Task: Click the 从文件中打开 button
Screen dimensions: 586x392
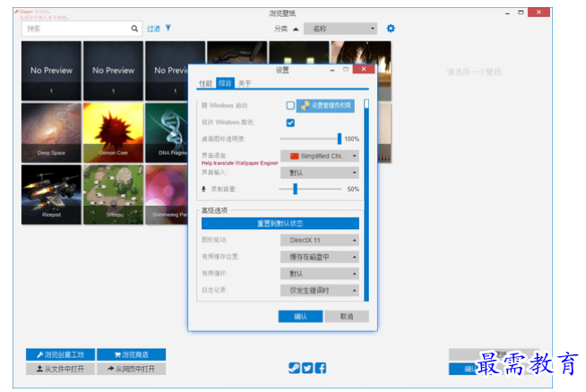Action: [x=61, y=369]
